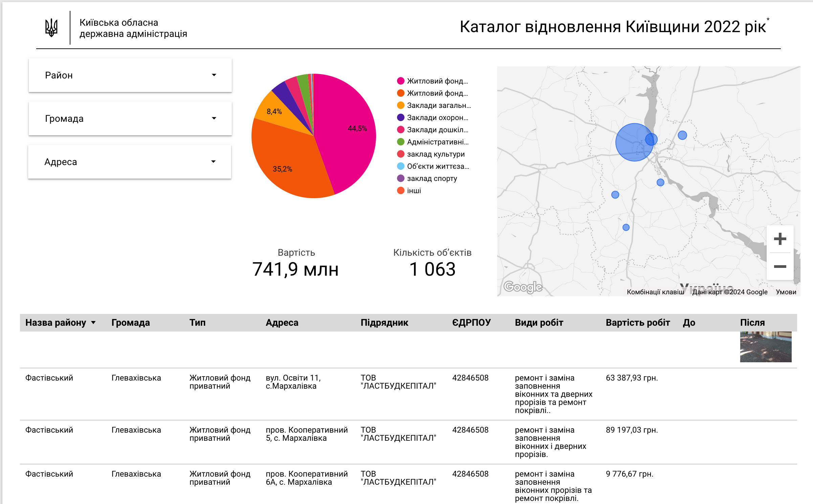Click the Тип column header
Screen dimensions: 813x504
tap(197, 323)
